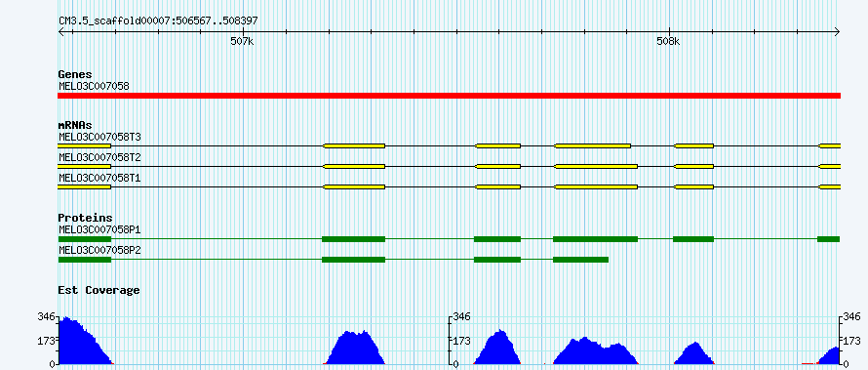
Task: Click the rightmost green exon of MELO3C007058P1
Action: (829, 239)
